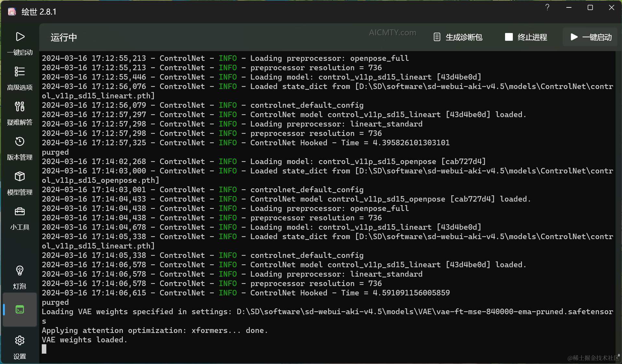Open the 一键启动 launcher panel in sidebar
Viewport: 622px width, 364px height.
[x=20, y=42]
